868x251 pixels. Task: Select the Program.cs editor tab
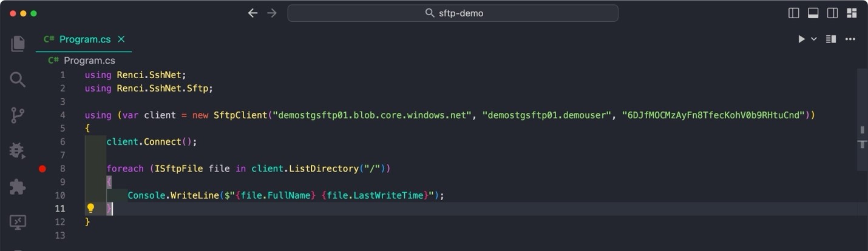pos(84,39)
